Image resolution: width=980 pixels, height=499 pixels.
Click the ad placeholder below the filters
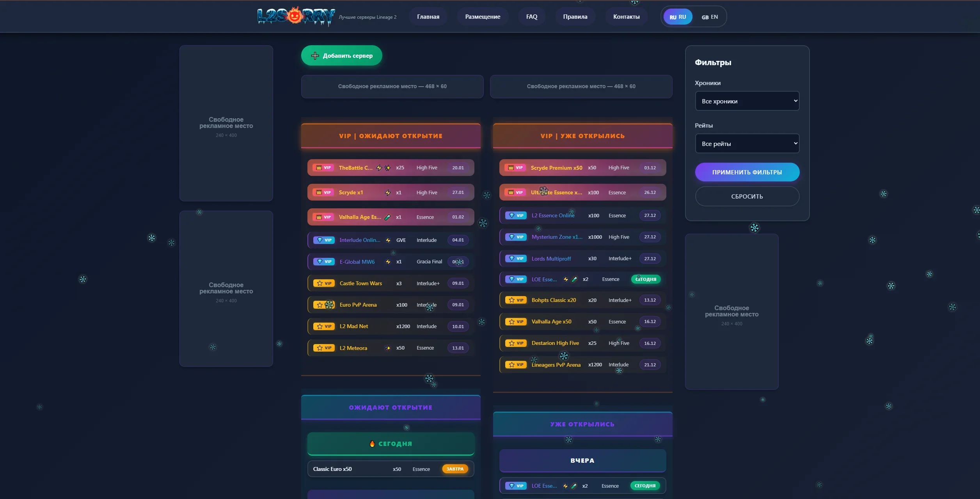[x=731, y=312]
